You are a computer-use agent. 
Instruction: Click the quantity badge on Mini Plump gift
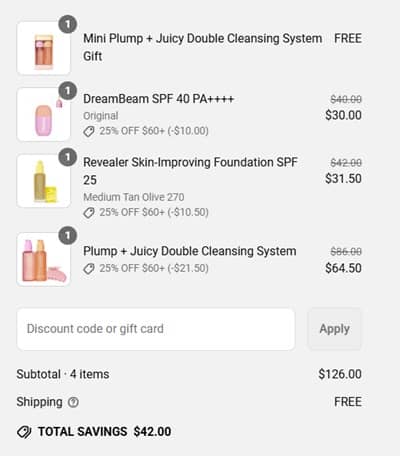click(68, 24)
